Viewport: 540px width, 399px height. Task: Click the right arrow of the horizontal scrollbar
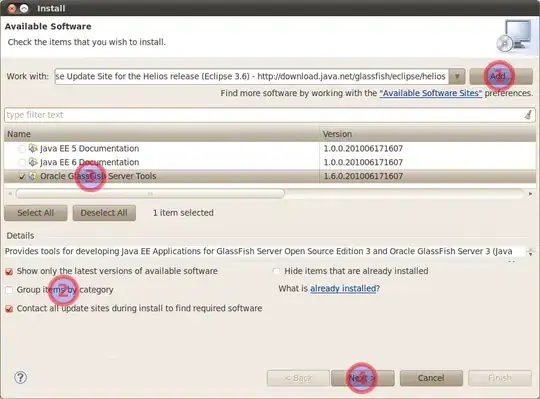click(x=530, y=194)
